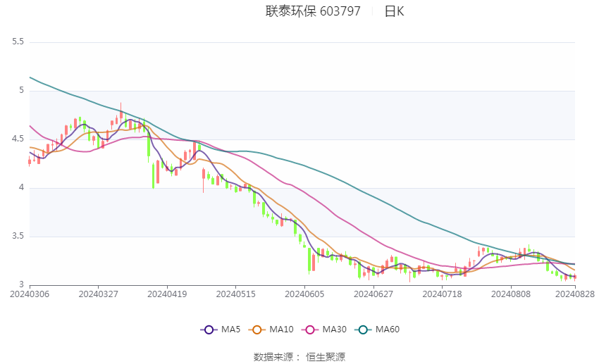
Task: Click the 20240605 date axis label
Action: tap(304, 294)
